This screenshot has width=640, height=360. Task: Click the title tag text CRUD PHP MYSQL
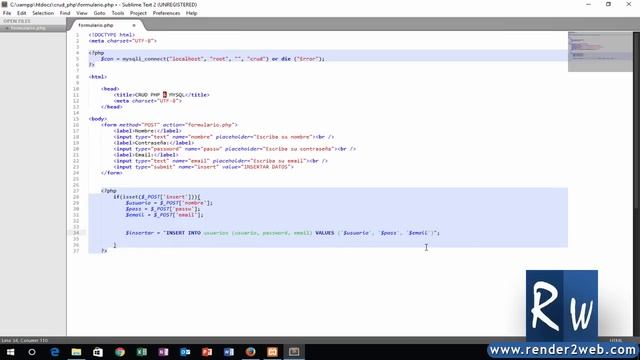(x=160, y=95)
